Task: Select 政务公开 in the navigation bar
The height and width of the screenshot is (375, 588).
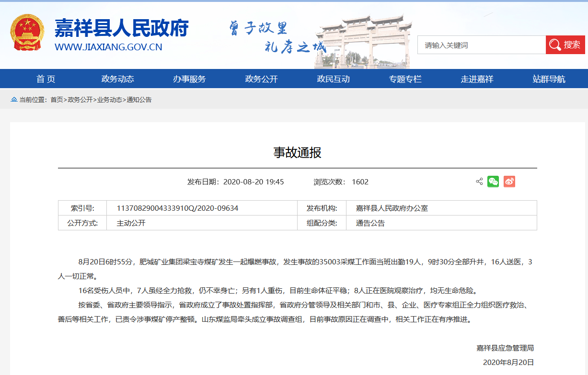Action: [261, 79]
